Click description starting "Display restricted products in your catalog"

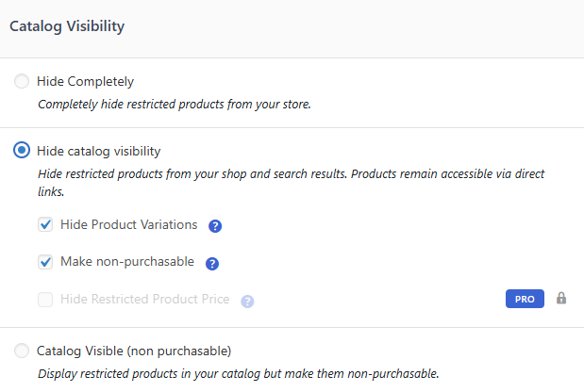[238, 373]
